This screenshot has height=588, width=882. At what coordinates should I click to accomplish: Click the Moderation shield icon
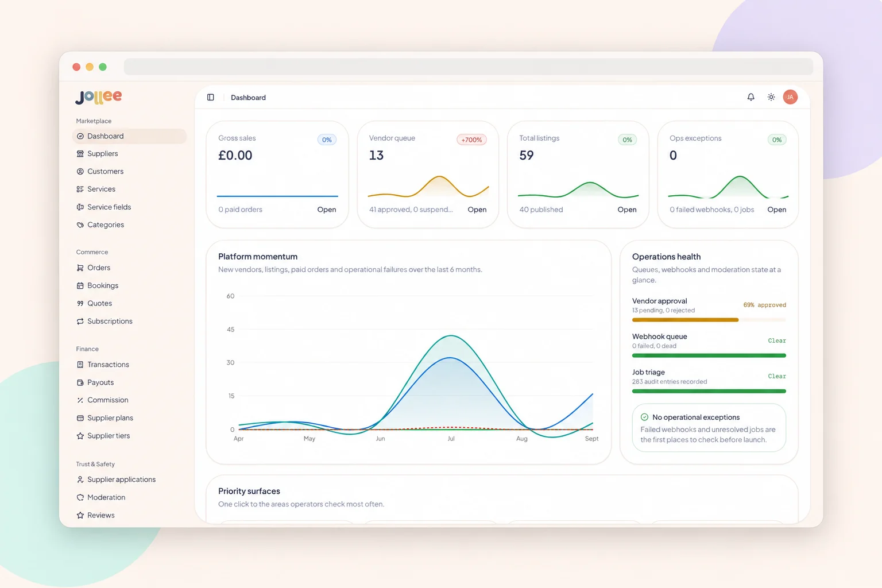coord(80,497)
